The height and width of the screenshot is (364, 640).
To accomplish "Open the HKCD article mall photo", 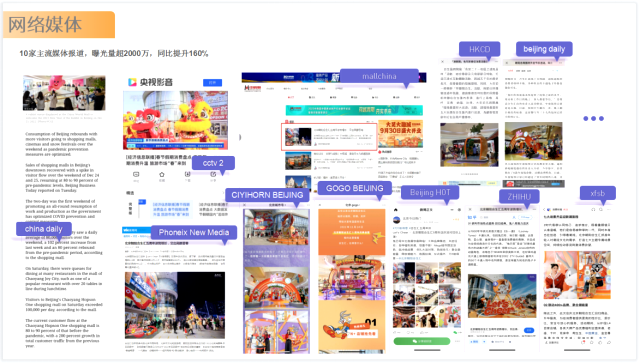I will (x=469, y=144).
